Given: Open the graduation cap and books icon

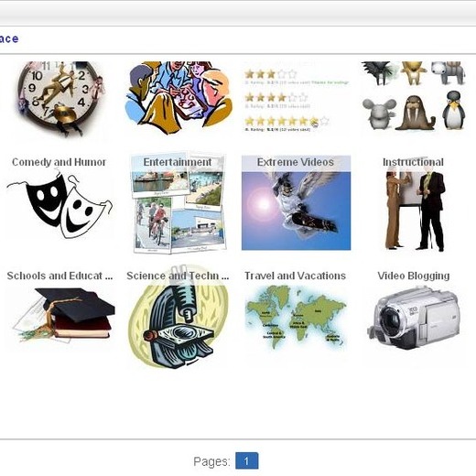Looking at the screenshot, I should (x=64, y=315).
